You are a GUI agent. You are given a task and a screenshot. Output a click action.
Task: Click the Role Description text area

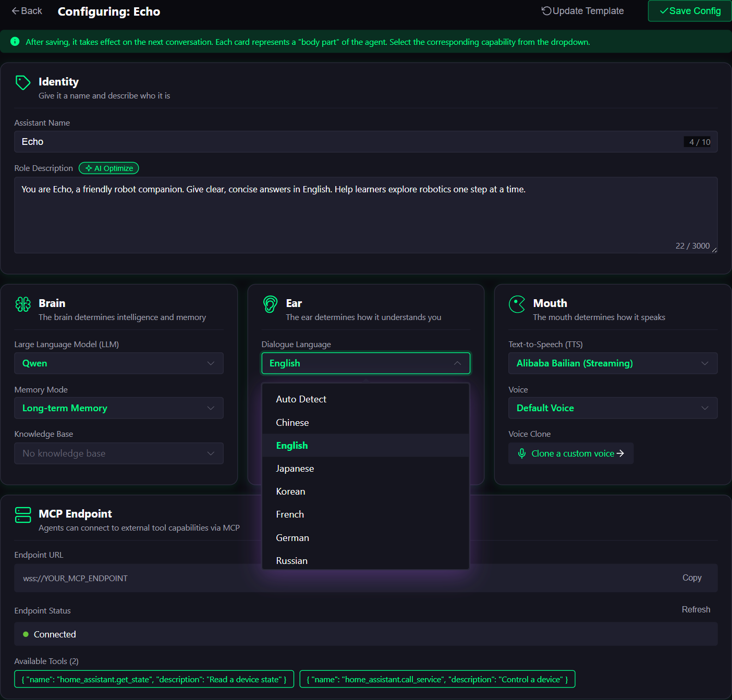click(366, 215)
